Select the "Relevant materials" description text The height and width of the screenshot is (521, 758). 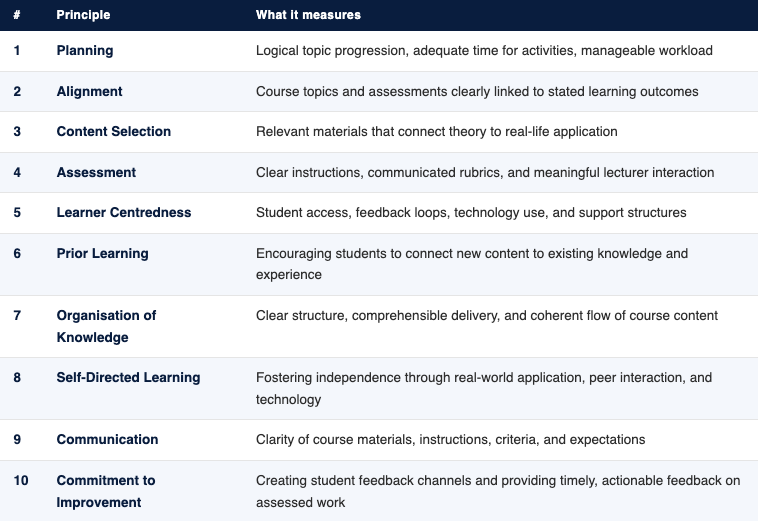436,131
